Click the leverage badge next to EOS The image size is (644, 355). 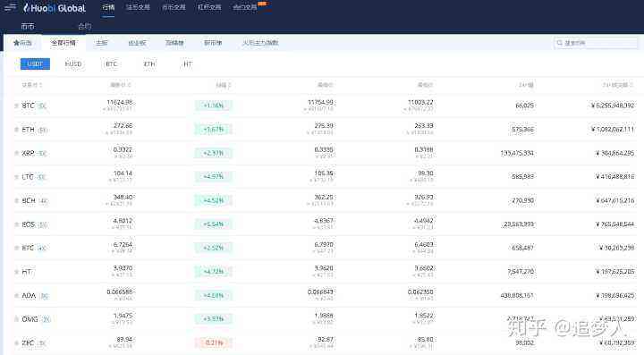pos(43,224)
